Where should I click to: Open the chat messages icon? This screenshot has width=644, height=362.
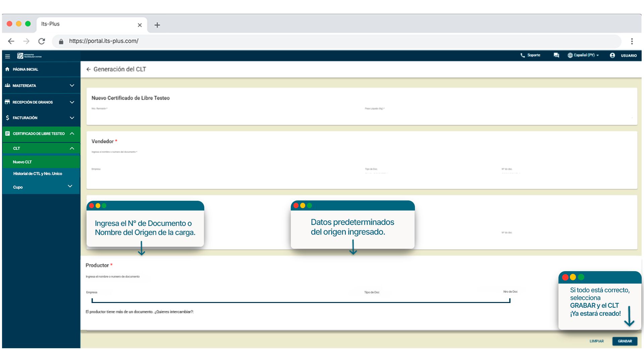[x=556, y=55]
